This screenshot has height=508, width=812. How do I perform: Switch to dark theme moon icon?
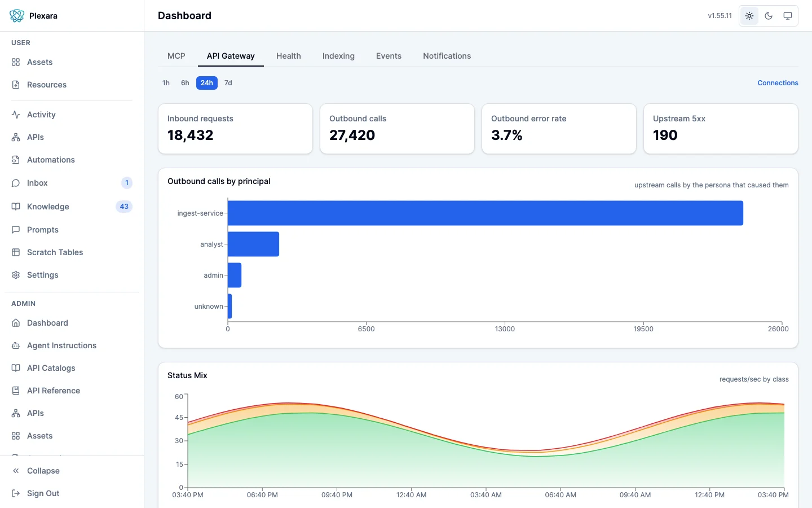(x=769, y=16)
